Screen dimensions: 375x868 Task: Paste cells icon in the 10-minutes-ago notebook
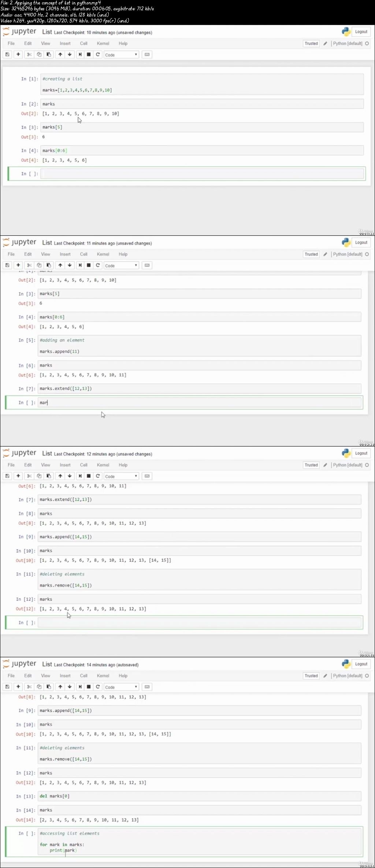pos(49,55)
